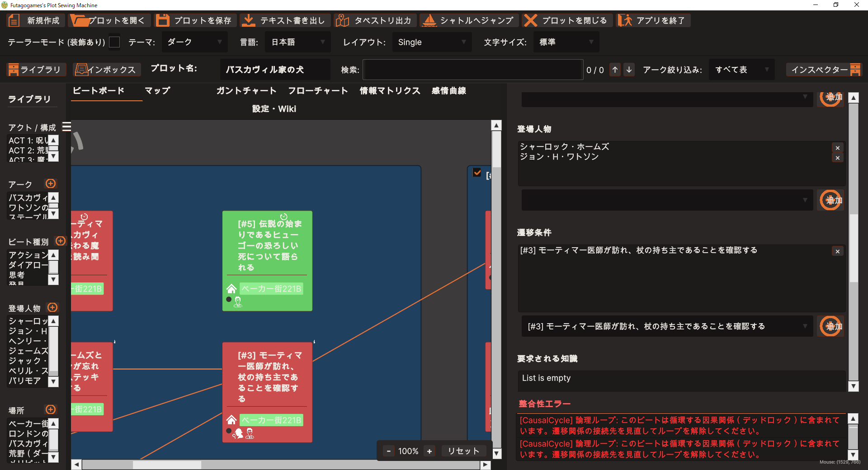Zoom in canvas with plus button
The image size is (868, 470).
[x=429, y=451]
